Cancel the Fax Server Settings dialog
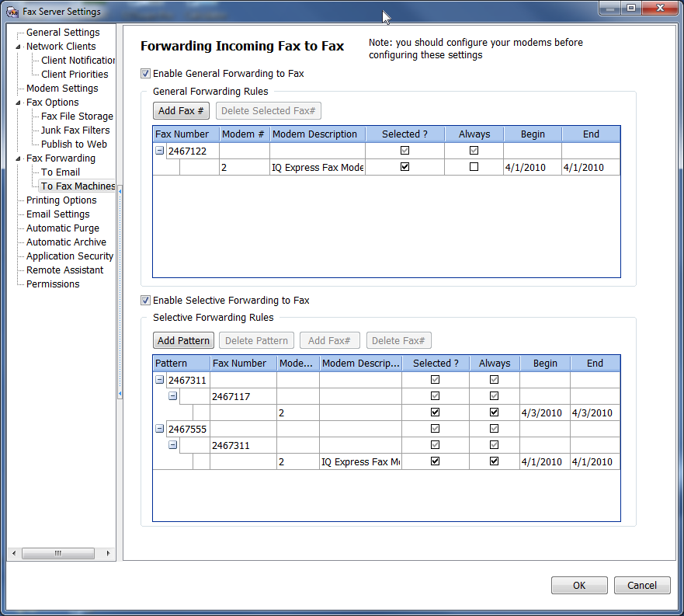 (641, 586)
